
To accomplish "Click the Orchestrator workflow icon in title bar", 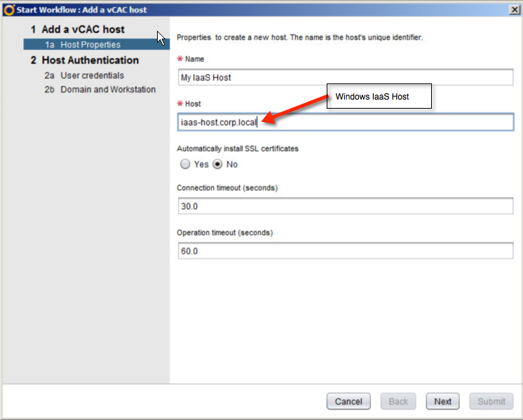I will point(9,10).
